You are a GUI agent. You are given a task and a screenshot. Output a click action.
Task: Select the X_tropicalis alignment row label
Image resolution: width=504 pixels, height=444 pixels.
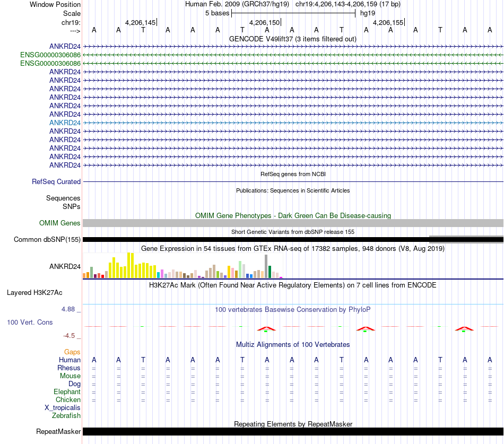click(x=63, y=408)
